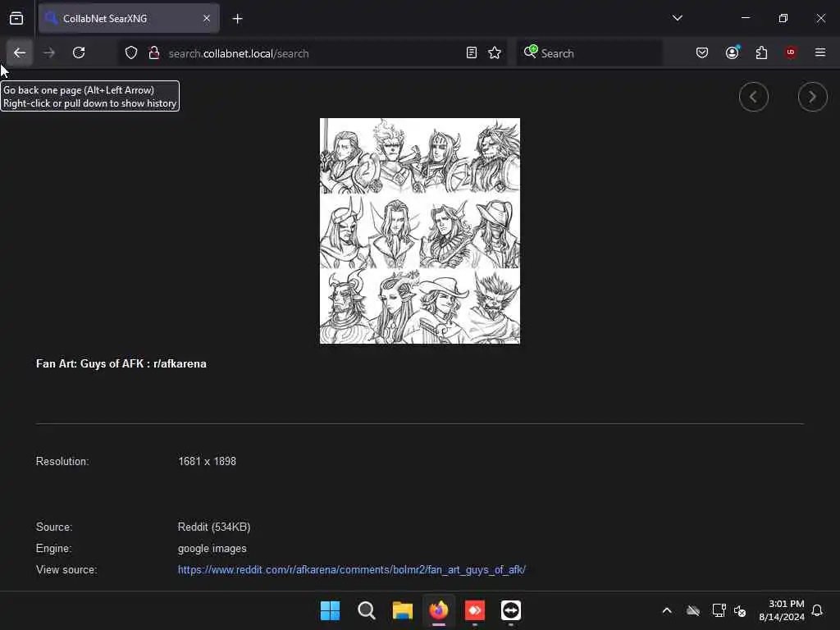Viewport: 840px width, 630px height.
Task: Click the title Fan Art: Guys of AFK
Action: point(121,363)
